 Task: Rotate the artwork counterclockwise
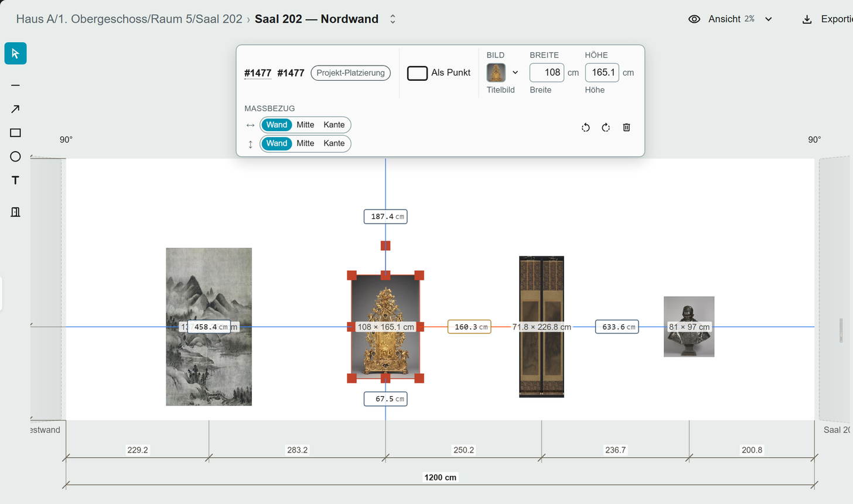tap(585, 128)
